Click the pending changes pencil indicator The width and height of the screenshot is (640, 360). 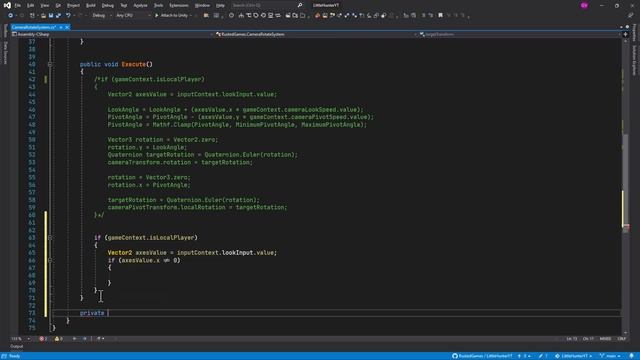pos(543,356)
